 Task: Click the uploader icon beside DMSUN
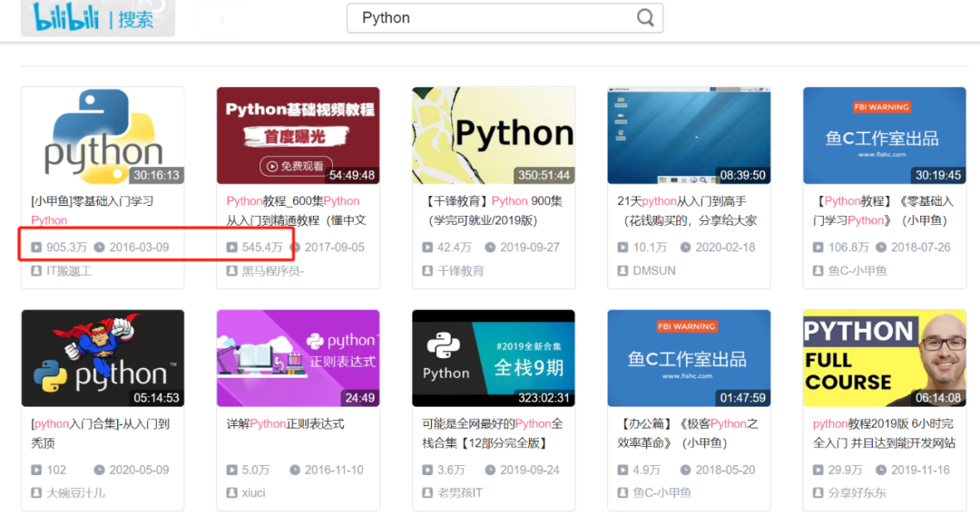coord(622,271)
